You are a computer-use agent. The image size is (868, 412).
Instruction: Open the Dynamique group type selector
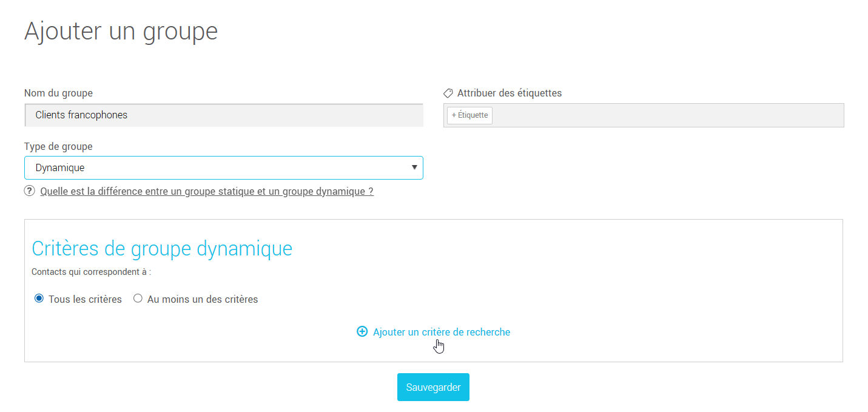223,167
